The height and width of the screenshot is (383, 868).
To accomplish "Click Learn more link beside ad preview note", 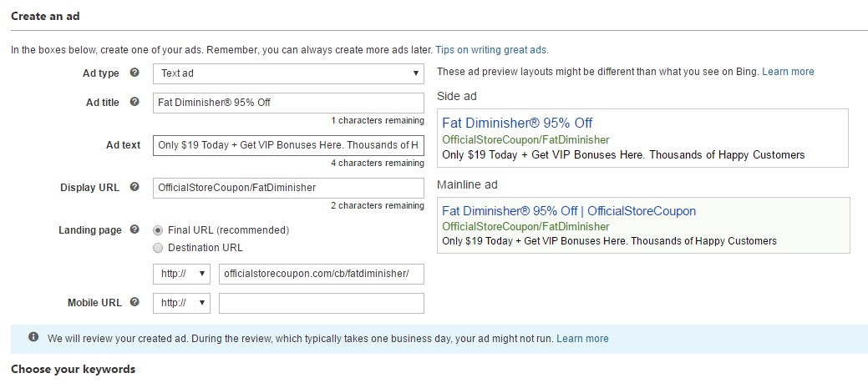I will 789,72.
